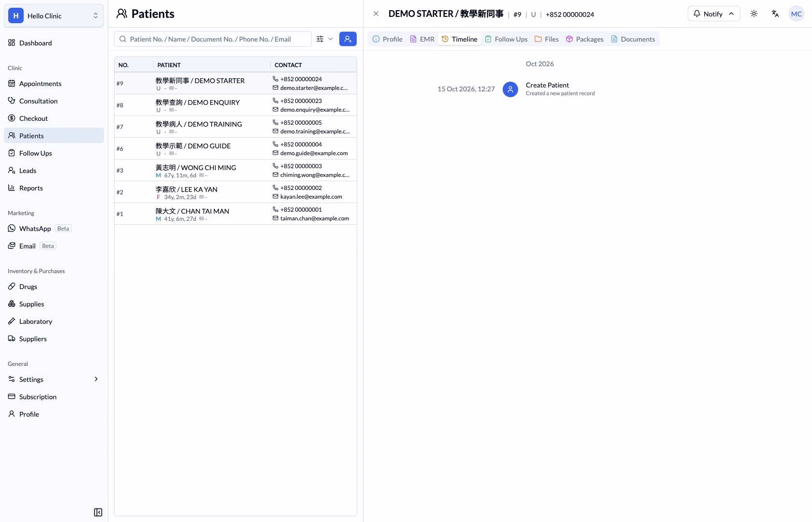Expand the filter dropdown chevron beside search
The width and height of the screenshot is (812, 522).
click(331, 39)
